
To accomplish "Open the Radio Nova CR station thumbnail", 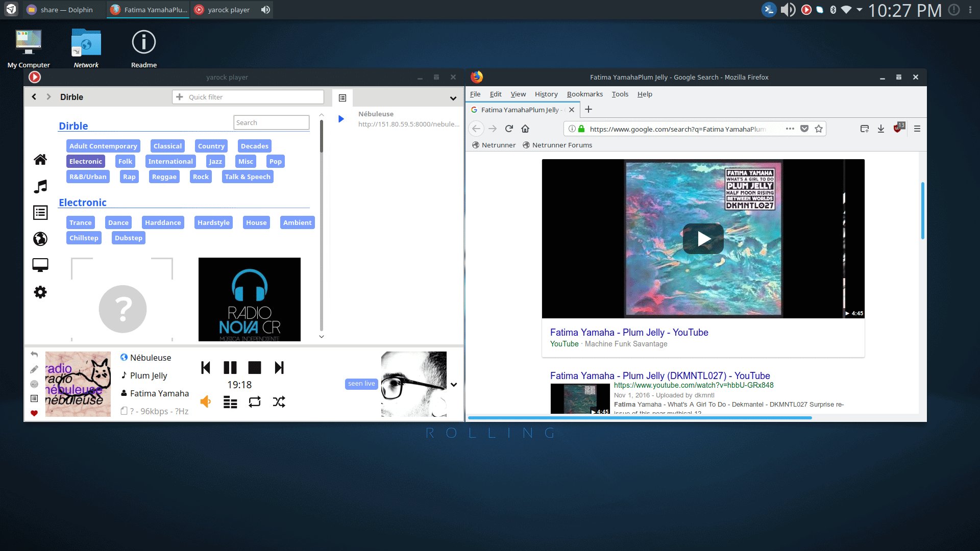I will pyautogui.click(x=250, y=299).
